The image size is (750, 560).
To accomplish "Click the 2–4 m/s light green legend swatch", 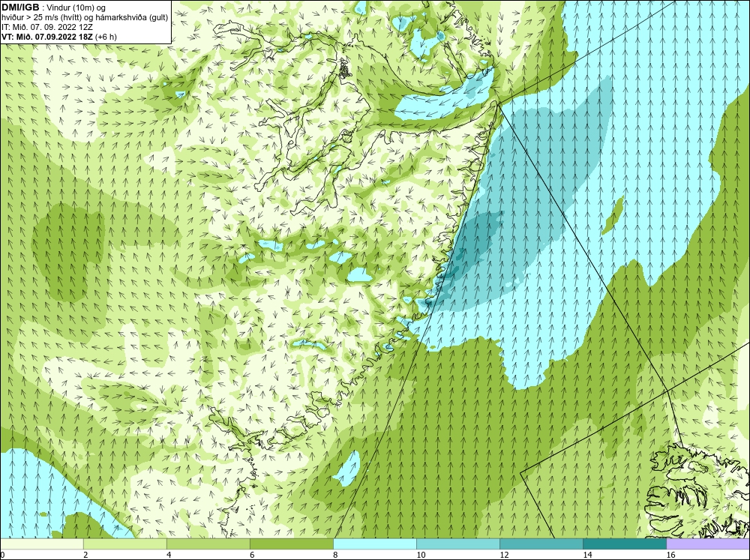I will pyautogui.click(x=124, y=544).
